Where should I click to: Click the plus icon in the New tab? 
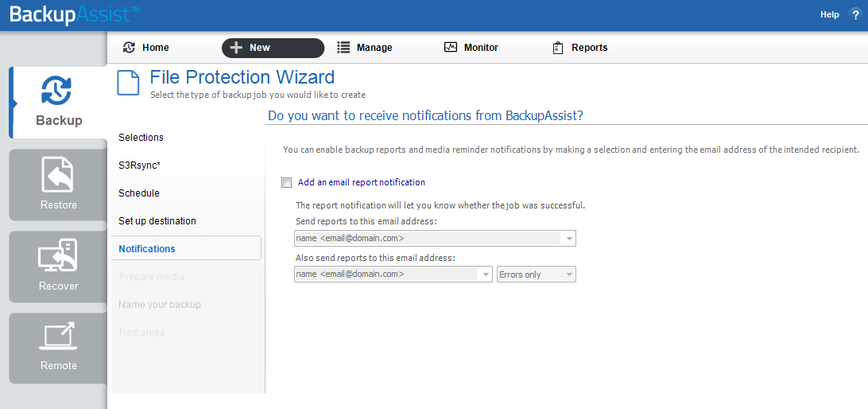pyautogui.click(x=236, y=48)
